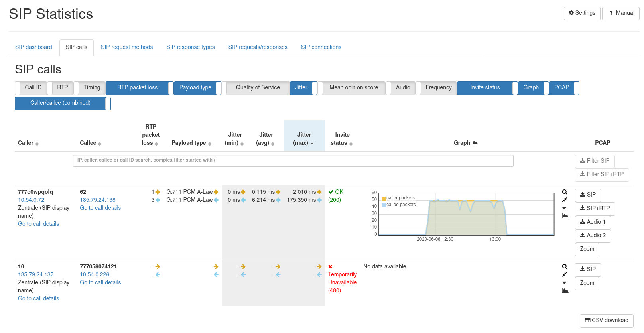This screenshot has height=333, width=644.
Task: Download Audio 2 file
Action: [x=593, y=236]
